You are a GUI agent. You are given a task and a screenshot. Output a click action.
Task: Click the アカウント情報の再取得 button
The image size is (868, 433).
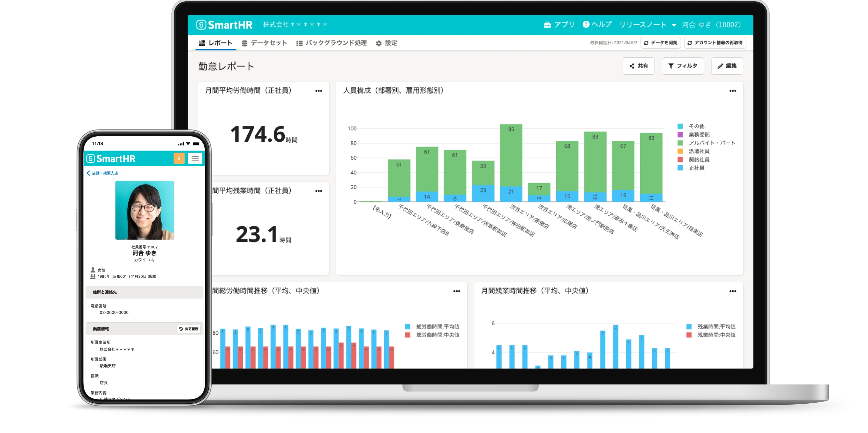point(715,43)
